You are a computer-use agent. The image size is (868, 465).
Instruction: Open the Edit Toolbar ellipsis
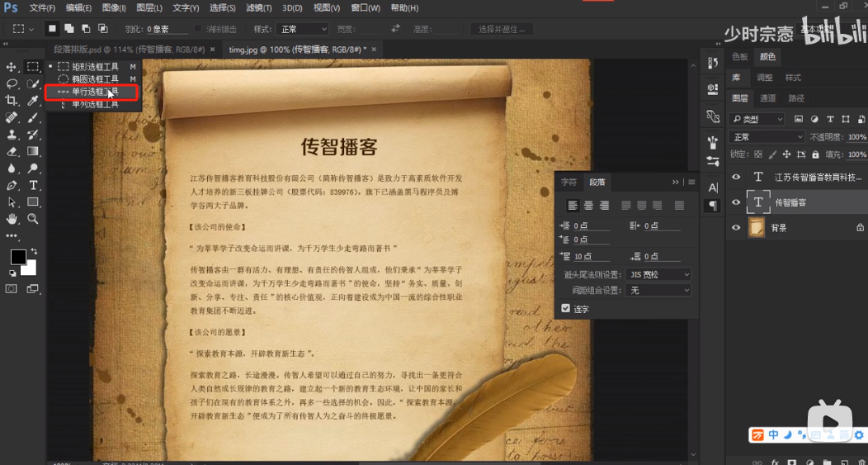[x=11, y=235]
